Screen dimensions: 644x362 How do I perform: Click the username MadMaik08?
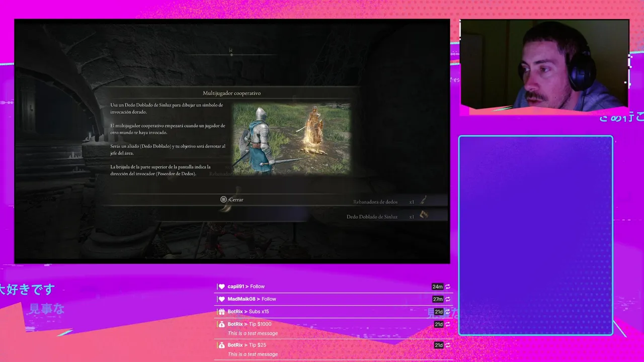coord(241,299)
